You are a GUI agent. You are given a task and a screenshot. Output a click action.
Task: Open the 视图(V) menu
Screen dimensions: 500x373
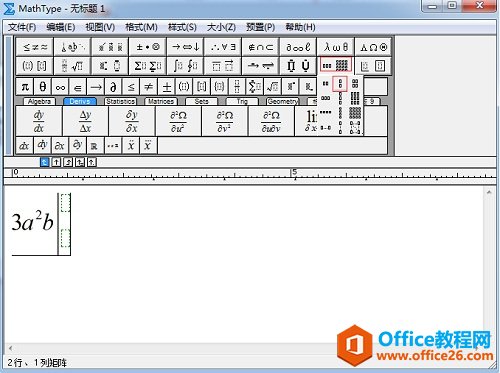[100, 27]
